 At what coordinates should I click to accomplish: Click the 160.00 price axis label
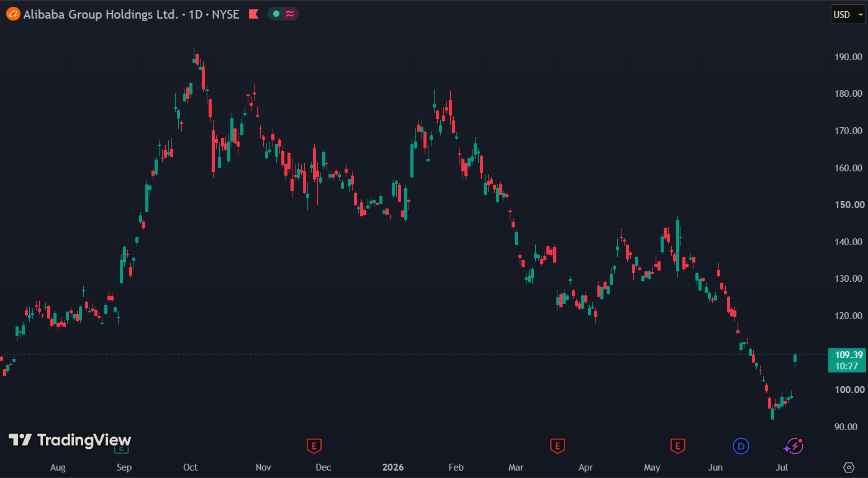tap(849, 168)
